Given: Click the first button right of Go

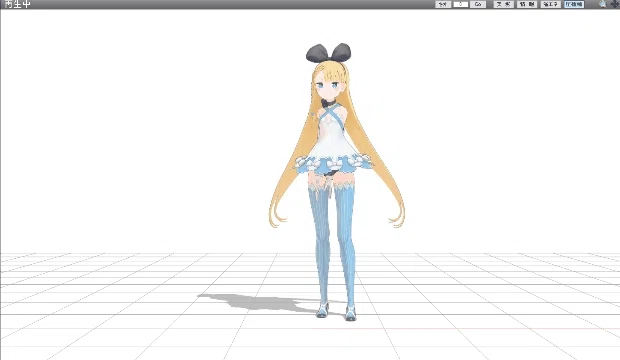Looking at the screenshot, I should 504,4.
